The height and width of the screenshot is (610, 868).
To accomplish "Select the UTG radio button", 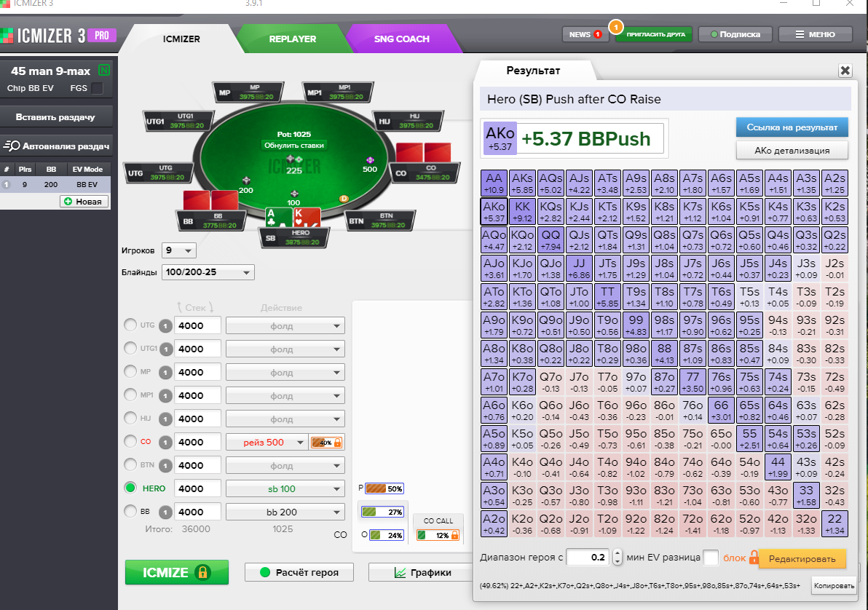I will click(130, 325).
